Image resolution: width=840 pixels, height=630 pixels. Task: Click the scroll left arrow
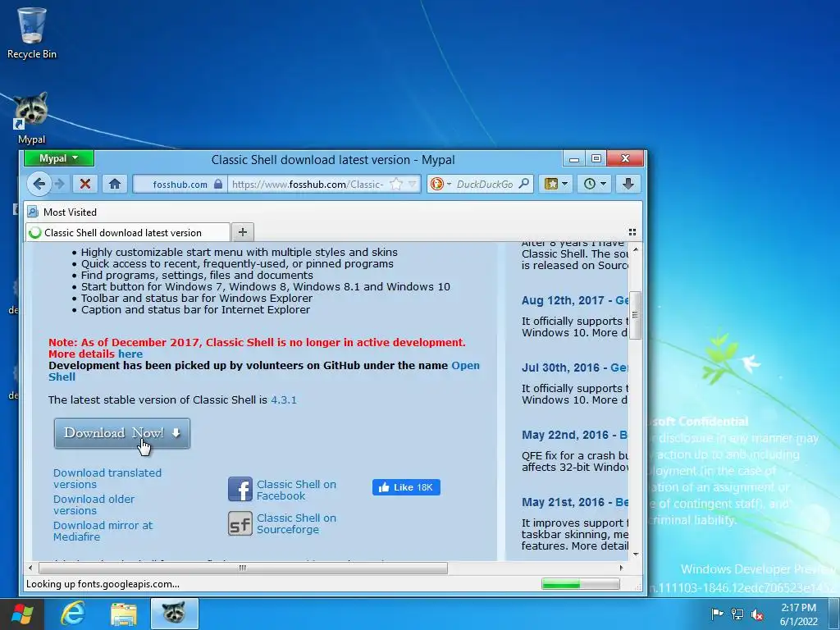30,568
